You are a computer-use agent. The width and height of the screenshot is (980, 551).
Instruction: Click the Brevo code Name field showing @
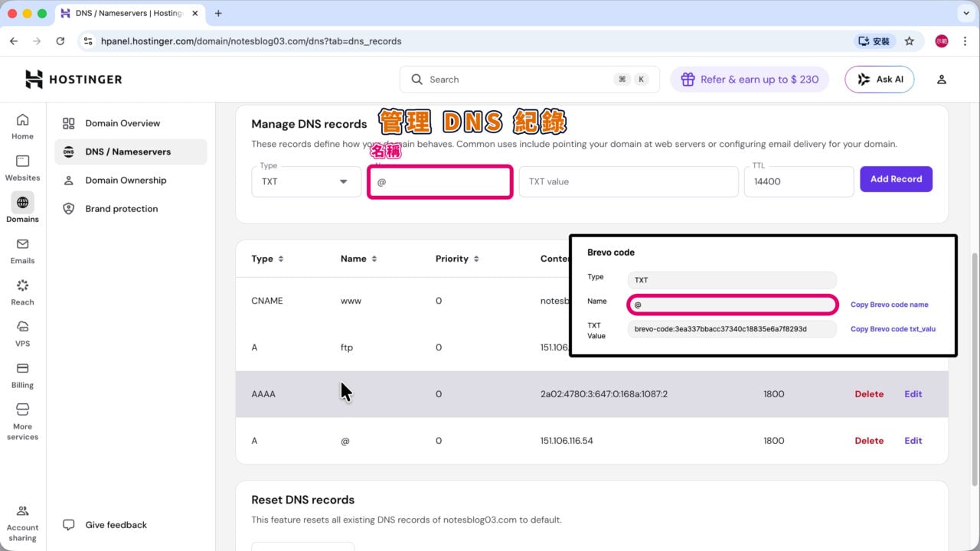(x=732, y=305)
